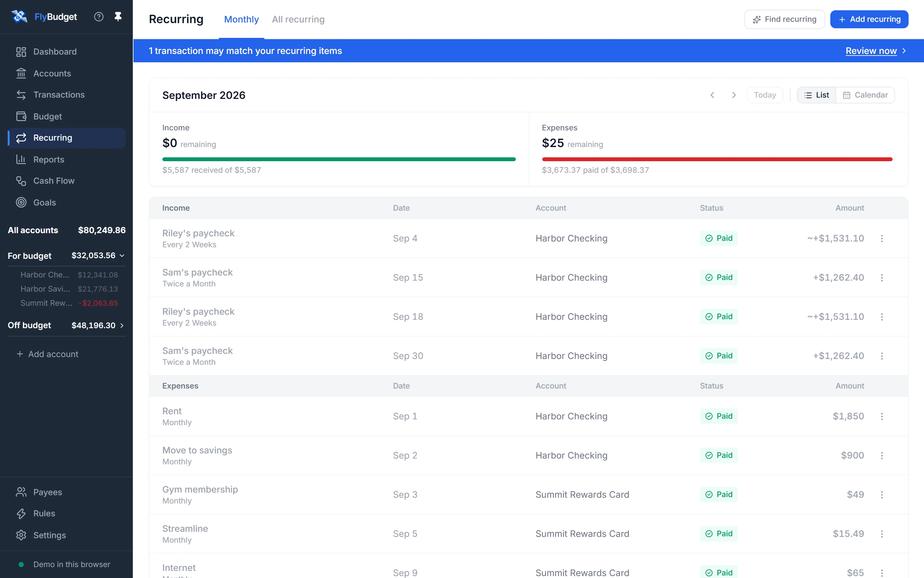Click the Add recurring button
This screenshot has width=924, height=578.
[x=869, y=19]
